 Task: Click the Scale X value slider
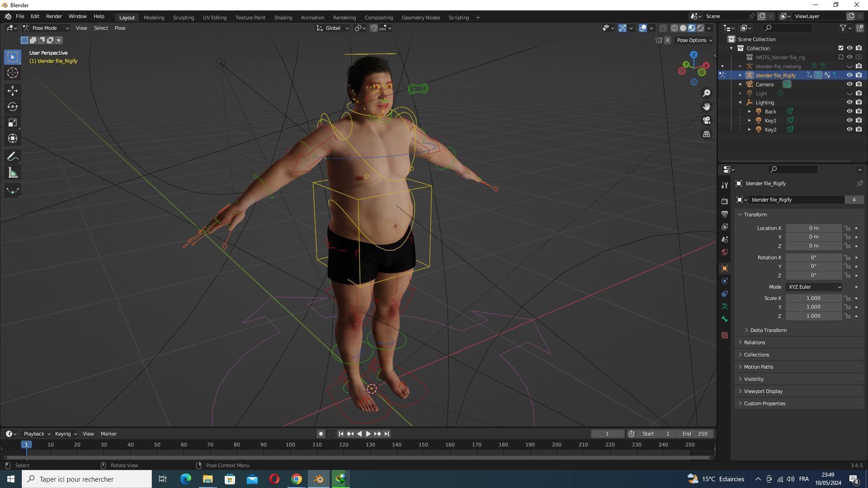point(813,298)
